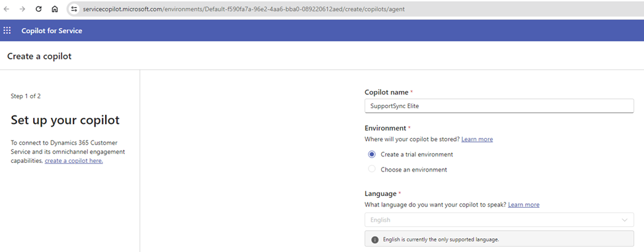
Task: Click the browser back arrow
Action: point(7,9)
